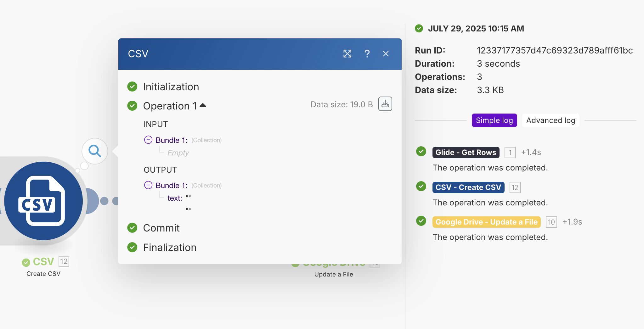Click the success check beside the run date

point(419,29)
